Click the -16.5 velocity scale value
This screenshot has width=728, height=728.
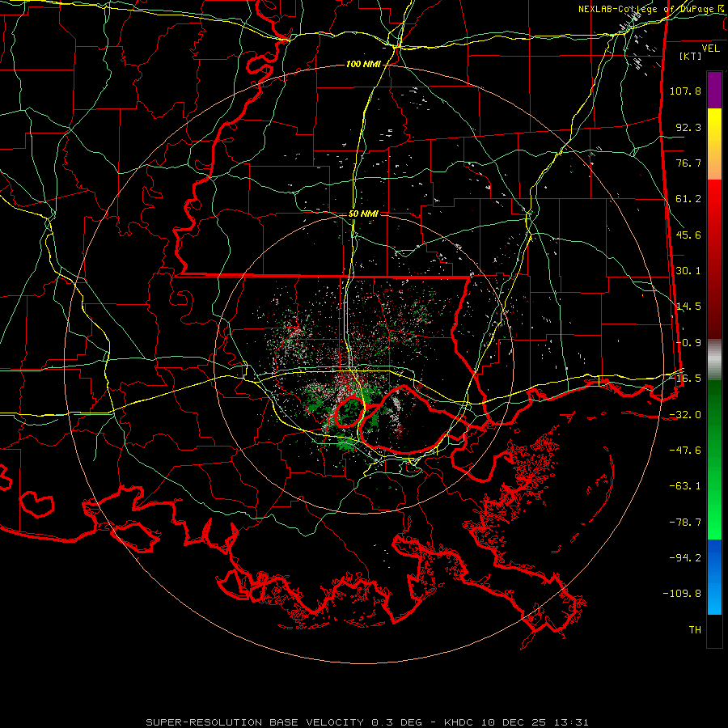[x=688, y=379]
